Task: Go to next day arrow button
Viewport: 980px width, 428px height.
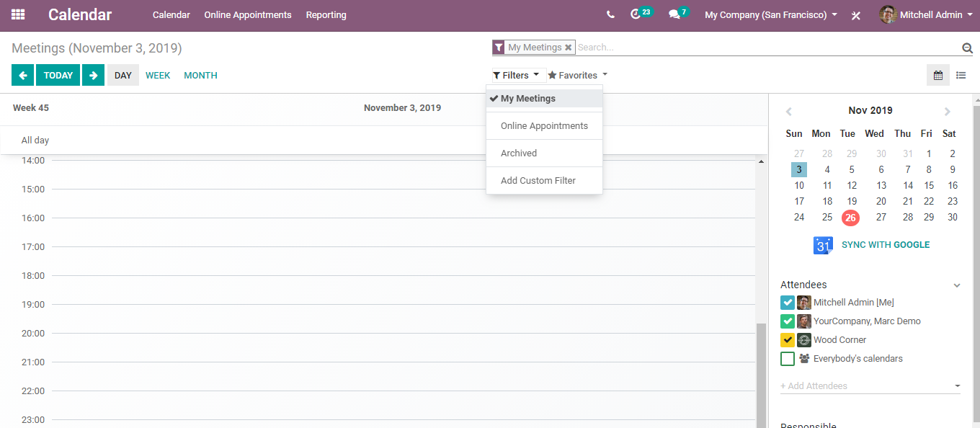Action: tap(93, 75)
